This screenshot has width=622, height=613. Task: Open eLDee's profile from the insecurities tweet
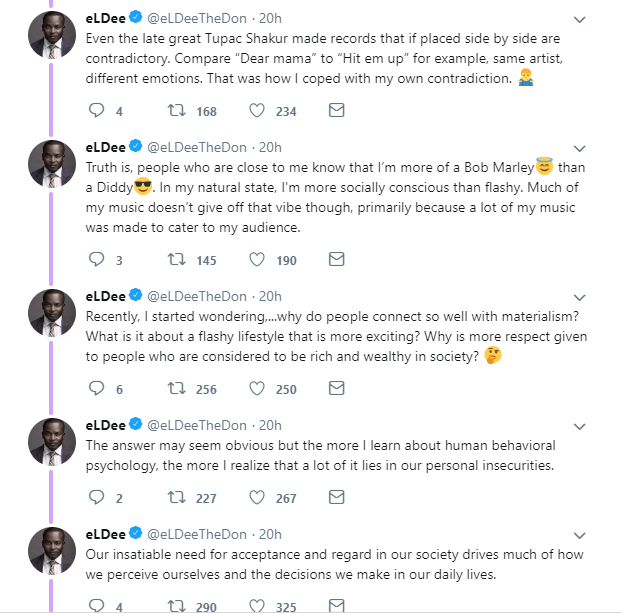(104, 425)
